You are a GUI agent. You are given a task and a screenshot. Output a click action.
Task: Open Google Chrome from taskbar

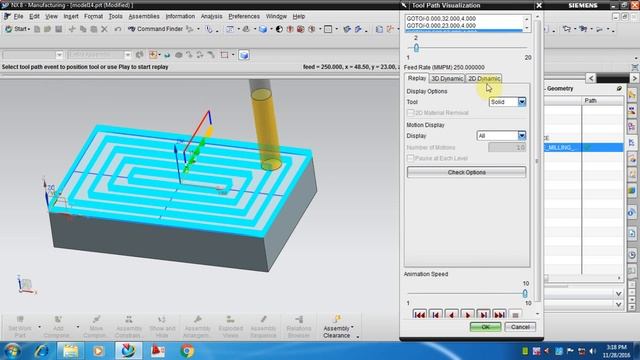187,351
